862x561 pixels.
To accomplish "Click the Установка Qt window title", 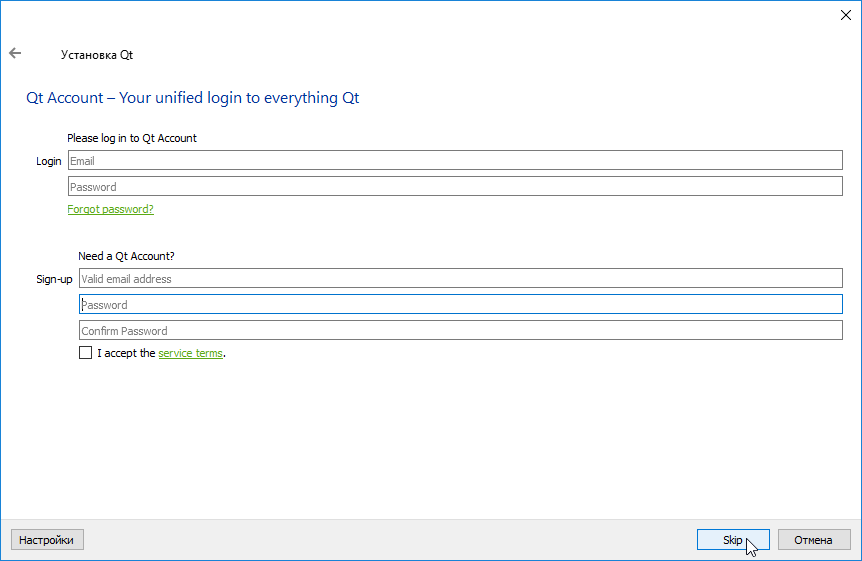I will pos(96,55).
